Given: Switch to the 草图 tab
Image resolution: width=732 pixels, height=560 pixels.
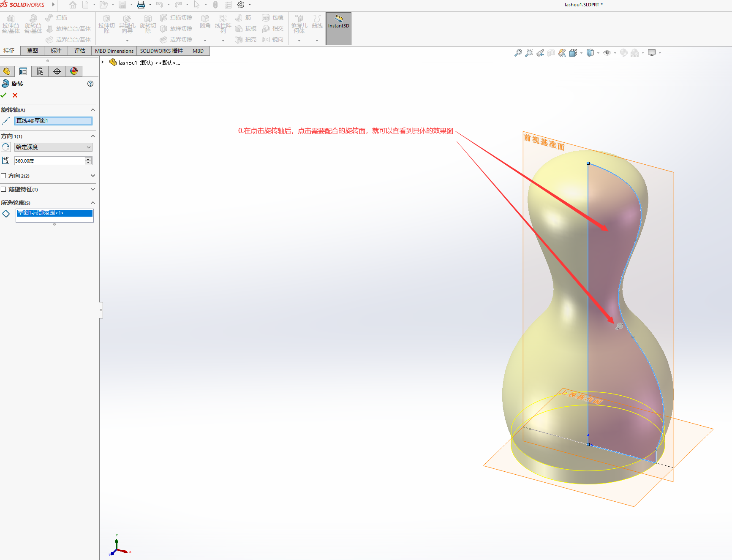Looking at the screenshot, I should click(x=33, y=51).
